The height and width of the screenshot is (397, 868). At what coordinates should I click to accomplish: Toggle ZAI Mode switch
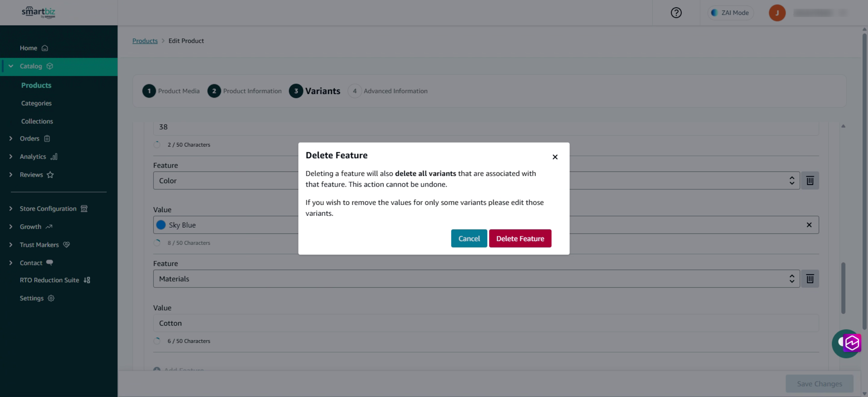tap(730, 13)
